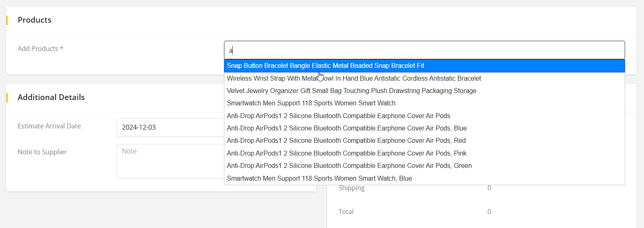Click the Estimate Arrival Date label
644x228 pixels.
(49, 126)
